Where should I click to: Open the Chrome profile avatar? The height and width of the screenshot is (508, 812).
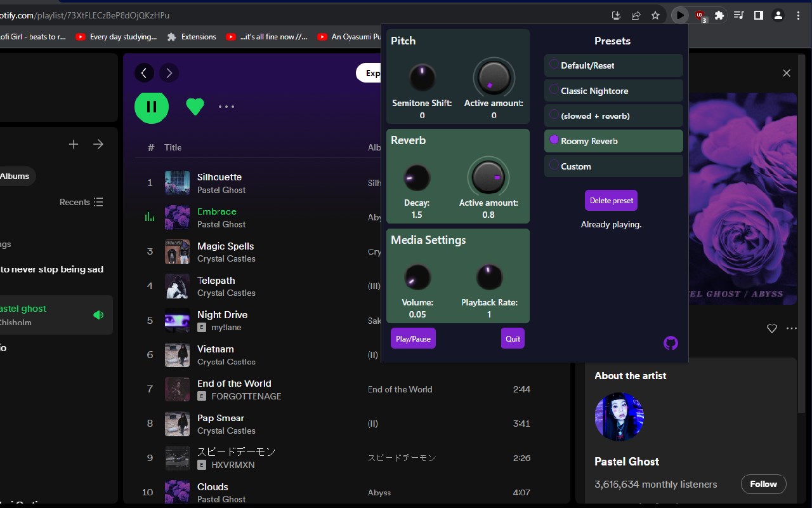tap(778, 15)
